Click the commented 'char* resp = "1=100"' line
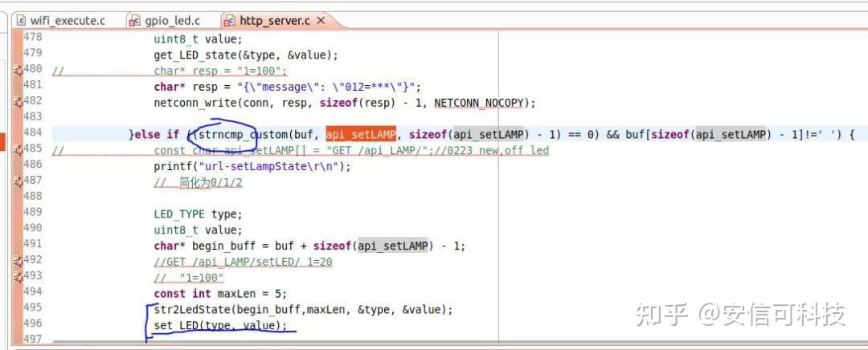 pyautogui.click(x=221, y=71)
